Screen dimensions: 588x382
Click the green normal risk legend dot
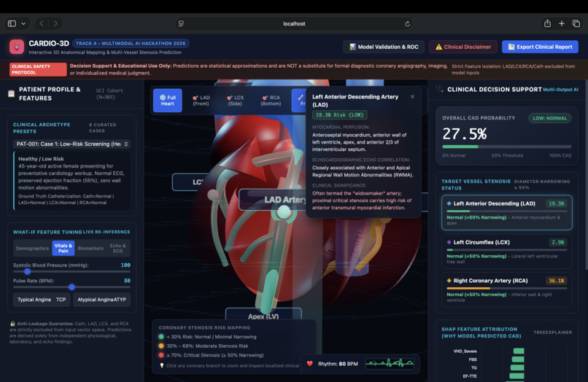click(x=161, y=337)
